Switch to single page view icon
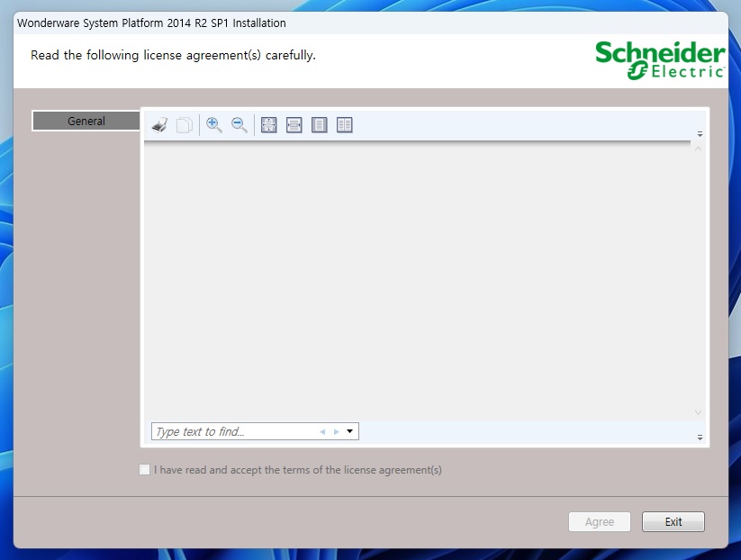Image resolution: width=741 pixels, height=560 pixels. click(x=320, y=125)
